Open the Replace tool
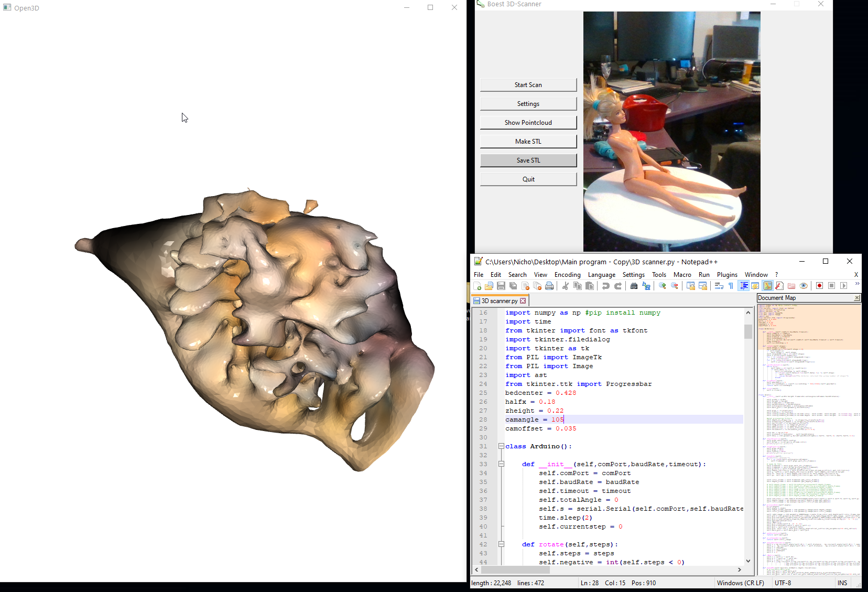868x592 pixels. (647, 286)
